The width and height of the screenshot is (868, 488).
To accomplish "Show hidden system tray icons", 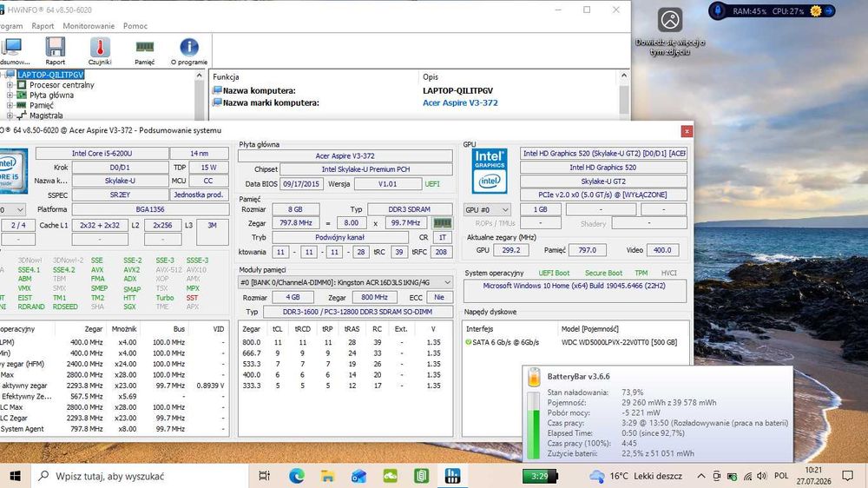I will (x=700, y=476).
